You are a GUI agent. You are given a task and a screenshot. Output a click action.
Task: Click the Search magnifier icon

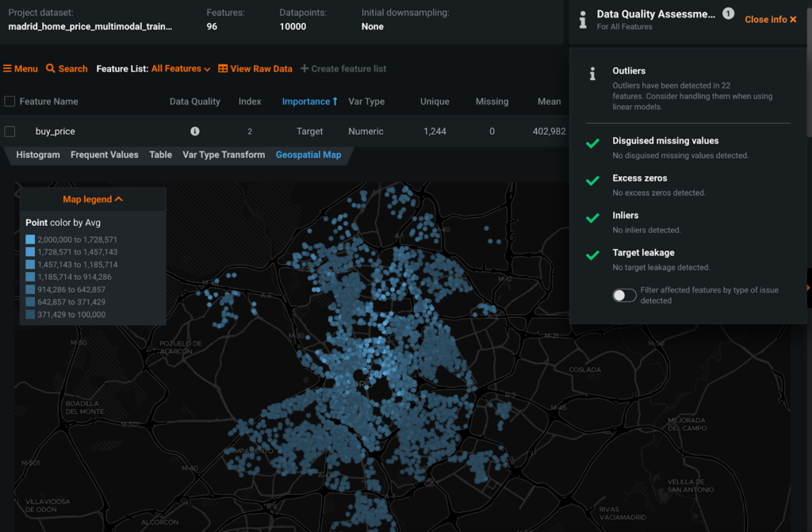(x=50, y=68)
